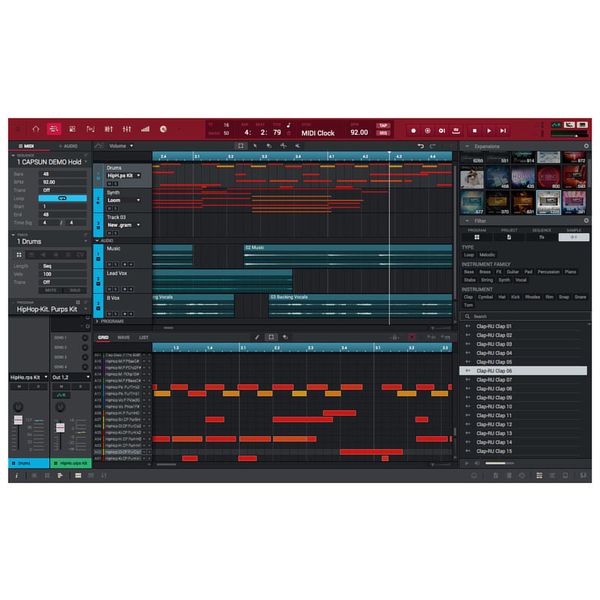Open the New program dropdown on Track 03

pos(124,225)
